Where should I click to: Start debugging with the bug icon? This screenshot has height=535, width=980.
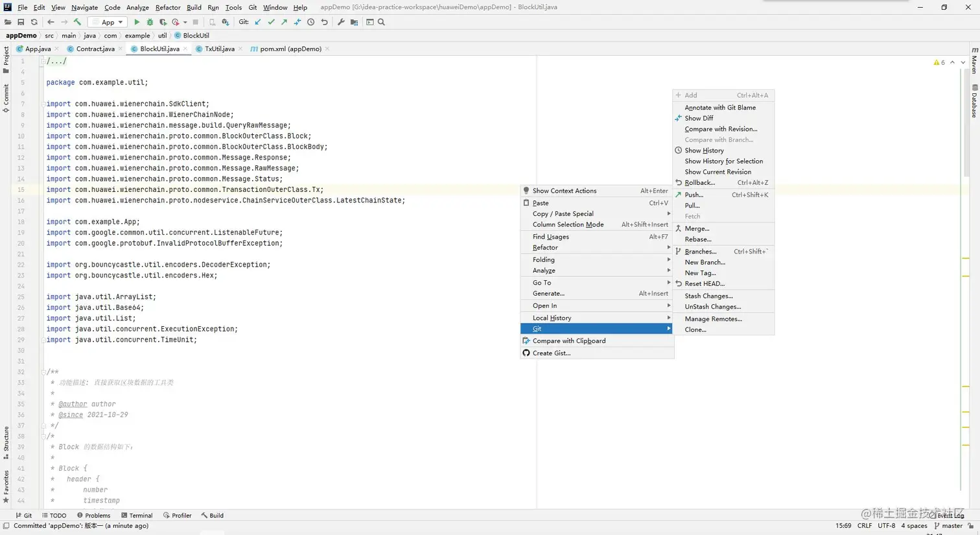tap(150, 22)
